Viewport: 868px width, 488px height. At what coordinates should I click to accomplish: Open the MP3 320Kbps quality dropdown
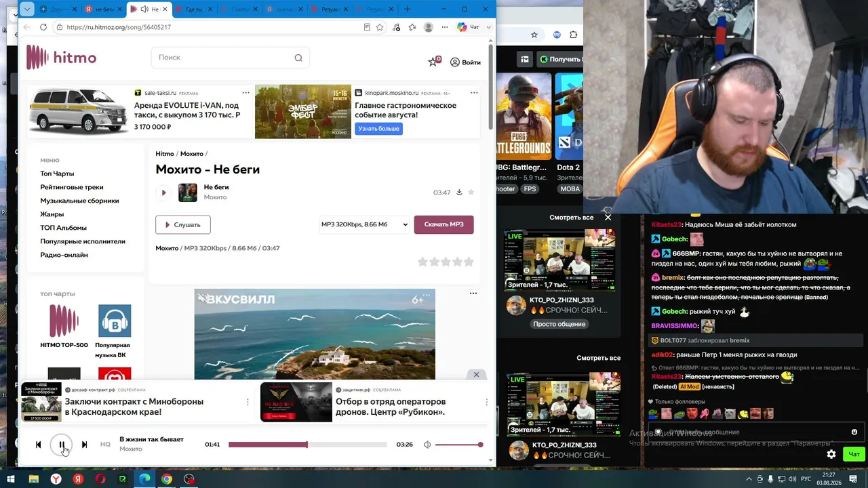[365, 224]
